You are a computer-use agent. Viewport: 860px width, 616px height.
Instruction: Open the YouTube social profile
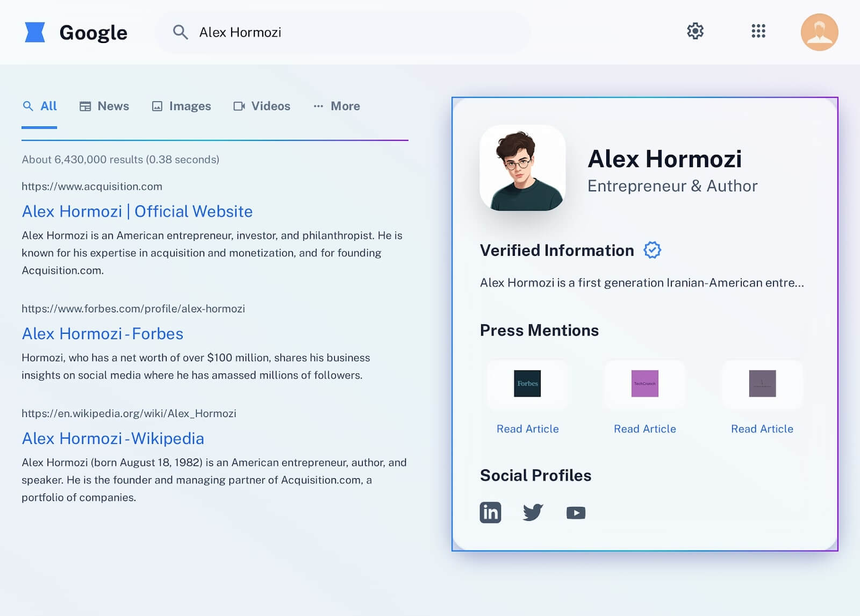pos(576,513)
